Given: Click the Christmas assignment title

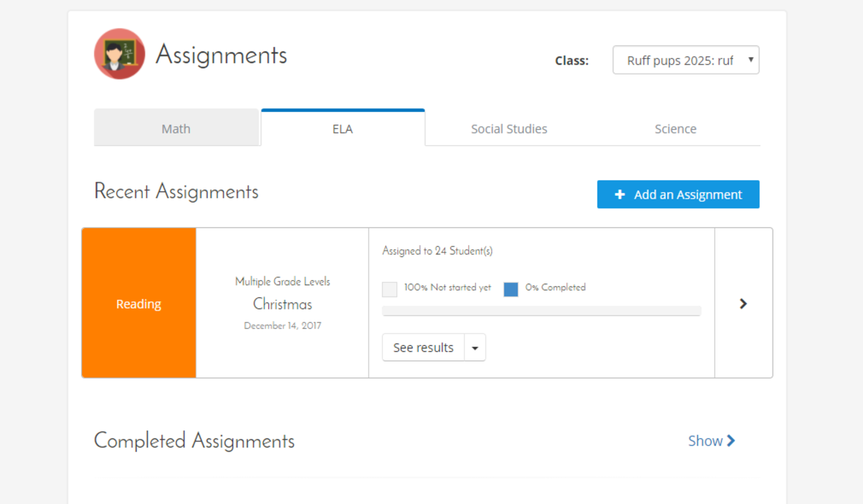Looking at the screenshot, I should (x=282, y=304).
